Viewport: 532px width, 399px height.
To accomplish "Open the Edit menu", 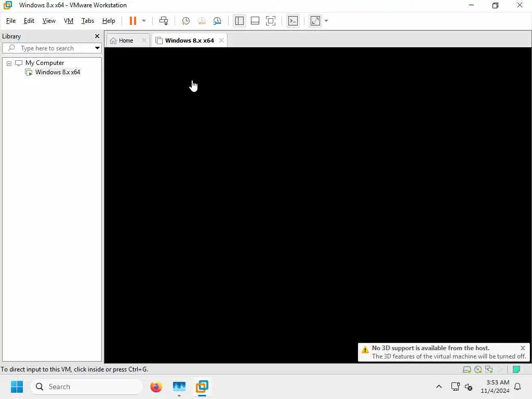I will [x=29, y=21].
